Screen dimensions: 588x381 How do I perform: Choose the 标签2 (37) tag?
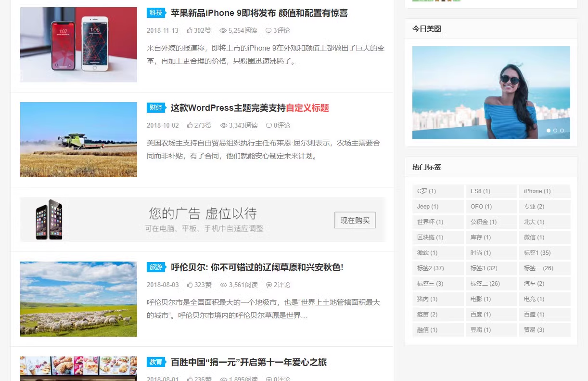coord(438,268)
